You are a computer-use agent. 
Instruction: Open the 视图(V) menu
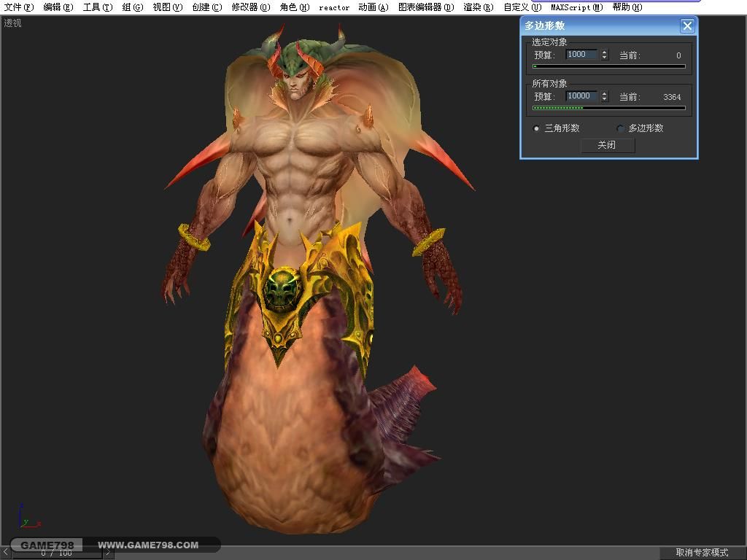(x=168, y=7)
